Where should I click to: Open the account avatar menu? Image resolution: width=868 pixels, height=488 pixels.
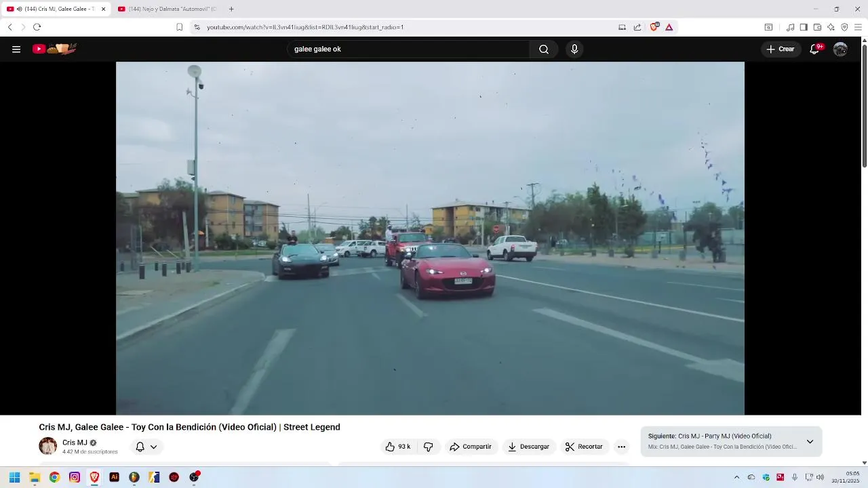840,49
